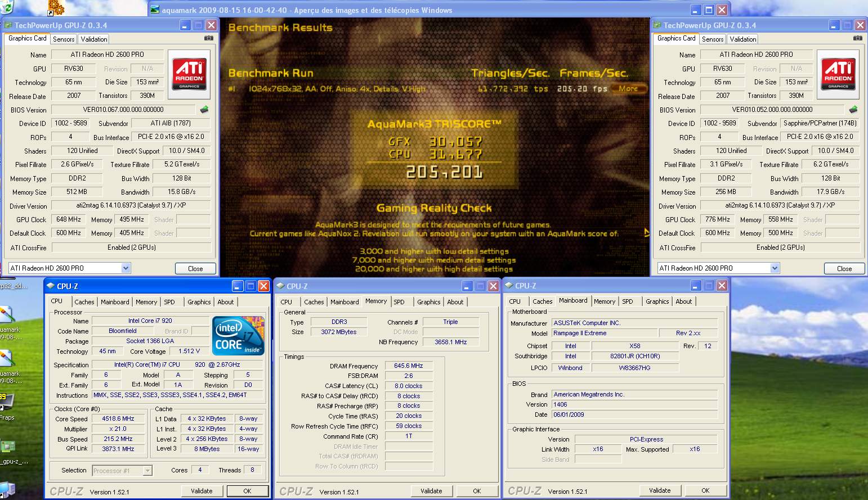868x500 pixels.
Task: Click image viewer title bar icon
Action: (x=155, y=10)
